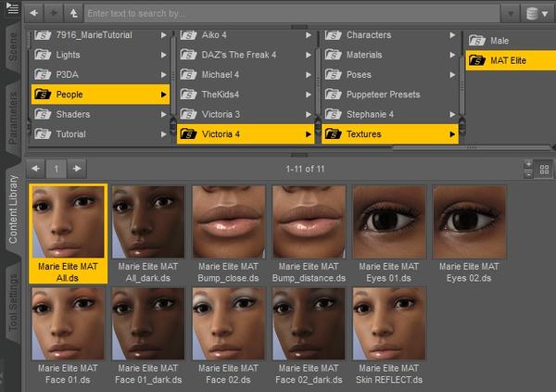
Task: Open DAZ's The Freak 4 folder
Action: click(246, 55)
